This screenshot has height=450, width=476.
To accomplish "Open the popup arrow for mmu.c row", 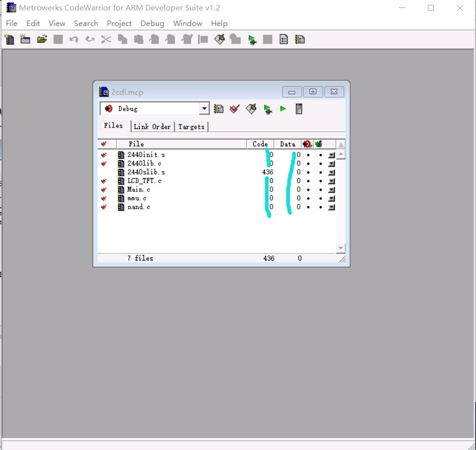I will coord(332,198).
